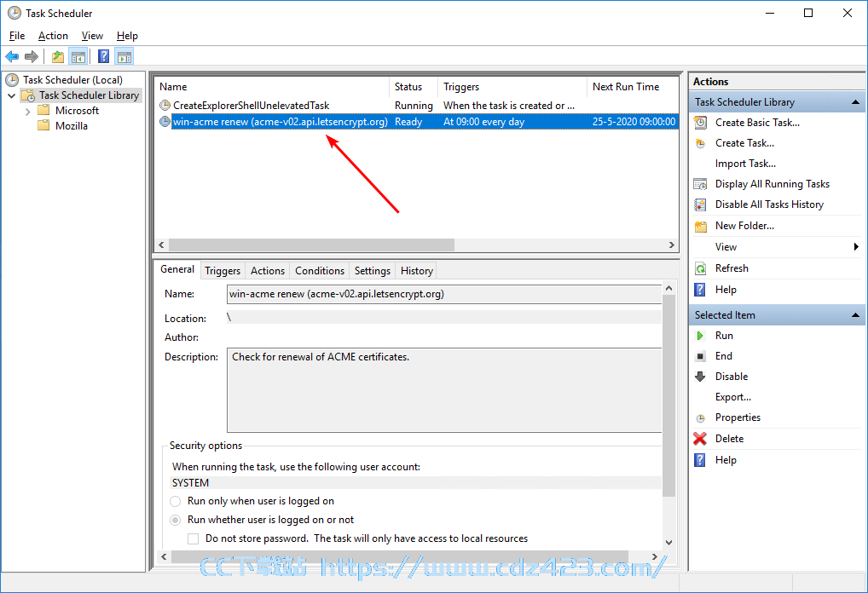Open the Help menu in menu bar
The height and width of the screenshot is (593, 868).
tap(127, 36)
